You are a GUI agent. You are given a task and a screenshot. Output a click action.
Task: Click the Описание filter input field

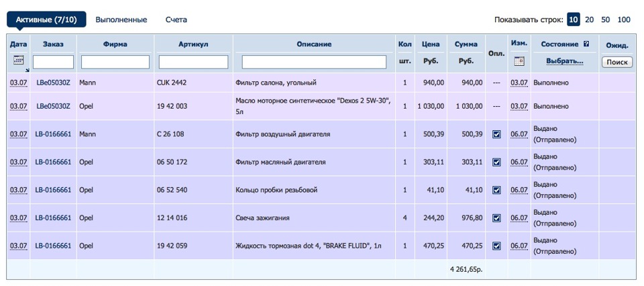coord(314,62)
